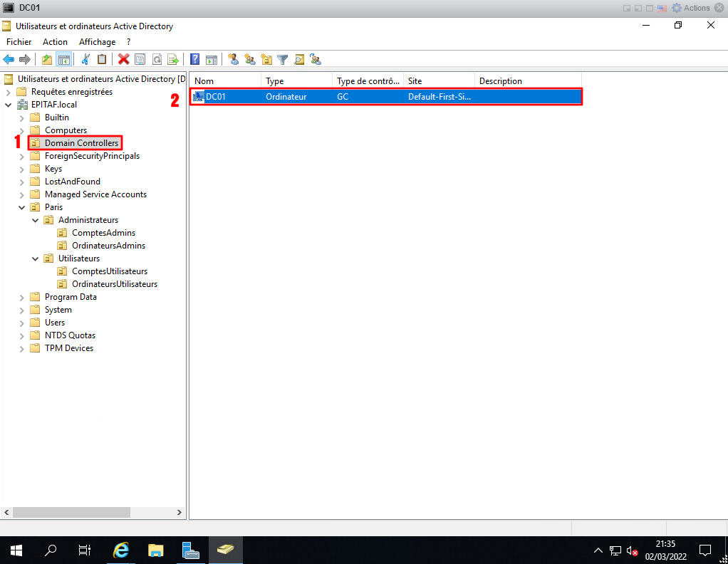Screen dimensions: 728x564
Task: Click the filter funnel icon
Action: [283, 60]
